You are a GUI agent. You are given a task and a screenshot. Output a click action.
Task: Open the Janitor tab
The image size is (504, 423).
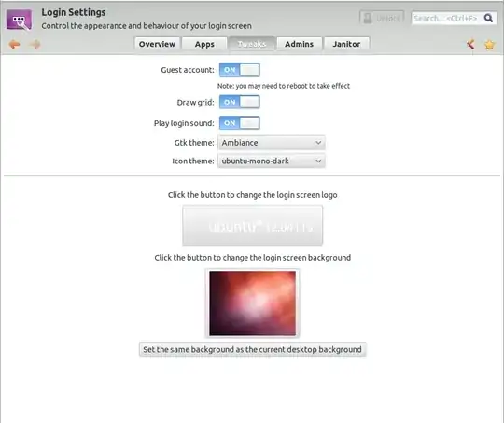coord(346,44)
